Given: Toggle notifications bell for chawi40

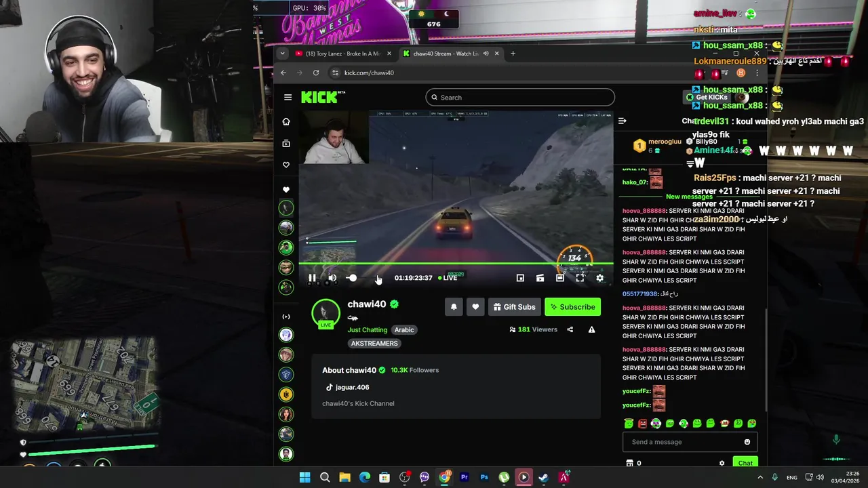Looking at the screenshot, I should click(454, 307).
